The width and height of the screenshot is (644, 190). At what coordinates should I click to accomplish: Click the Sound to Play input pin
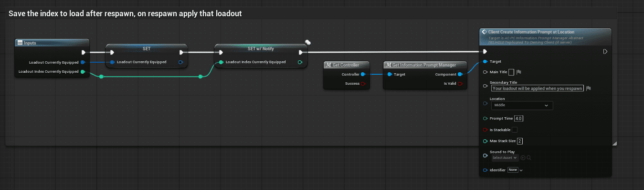click(486, 155)
